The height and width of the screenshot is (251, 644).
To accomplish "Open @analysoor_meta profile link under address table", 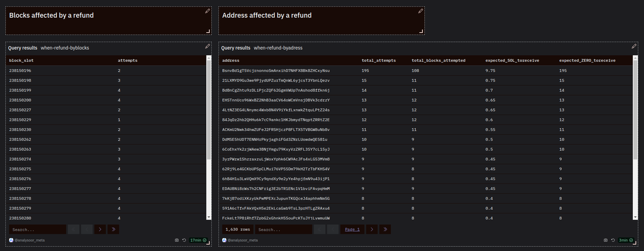I will coord(244,240).
